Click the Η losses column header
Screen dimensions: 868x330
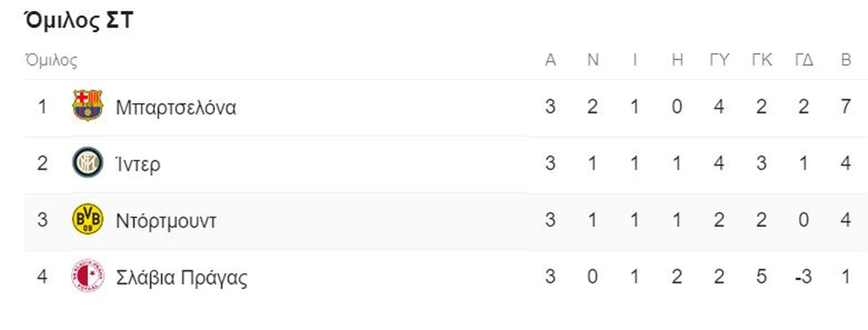tap(677, 60)
